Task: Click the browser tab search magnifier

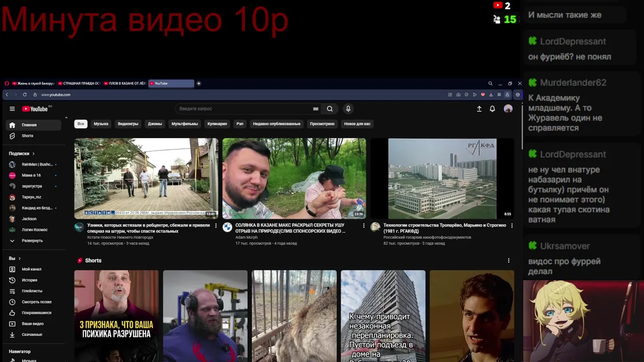Action: (490, 83)
